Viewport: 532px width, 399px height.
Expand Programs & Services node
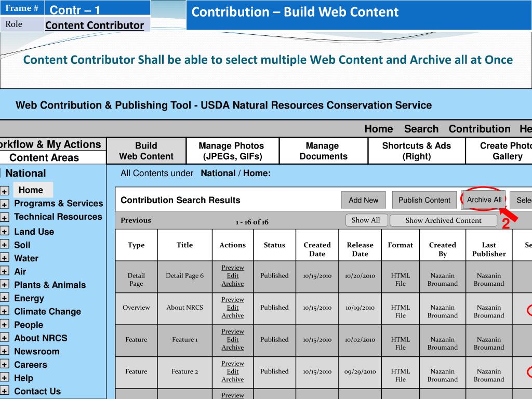(x=4, y=204)
